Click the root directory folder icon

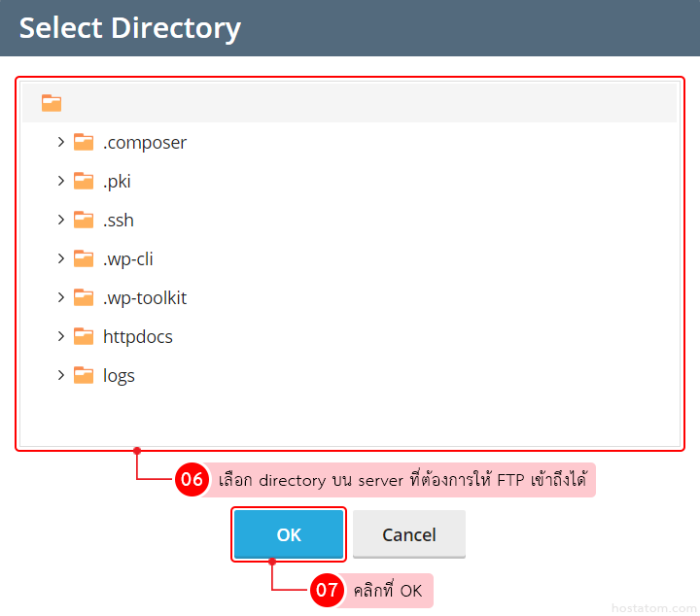pos(52,103)
